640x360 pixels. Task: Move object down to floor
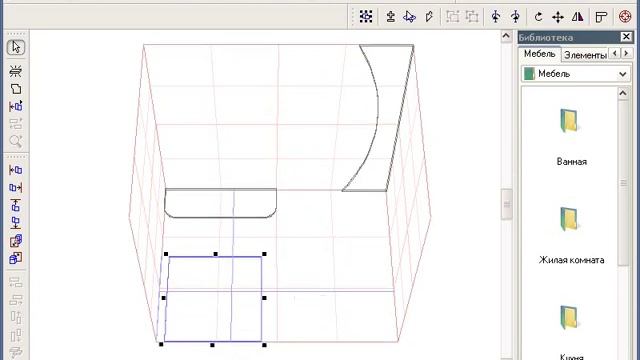coord(16,223)
